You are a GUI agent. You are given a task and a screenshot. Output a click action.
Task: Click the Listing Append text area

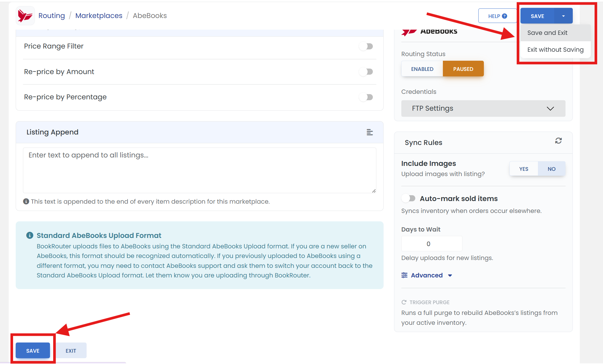[x=200, y=170]
